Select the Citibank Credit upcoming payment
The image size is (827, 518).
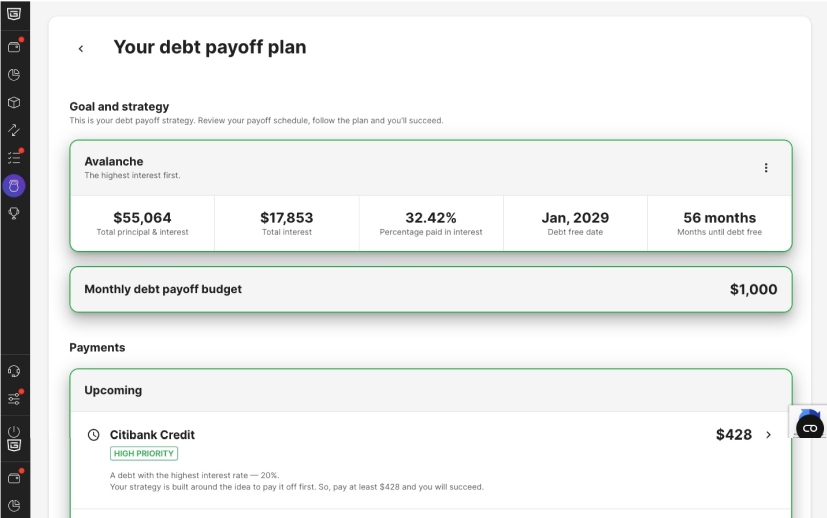[431, 460]
